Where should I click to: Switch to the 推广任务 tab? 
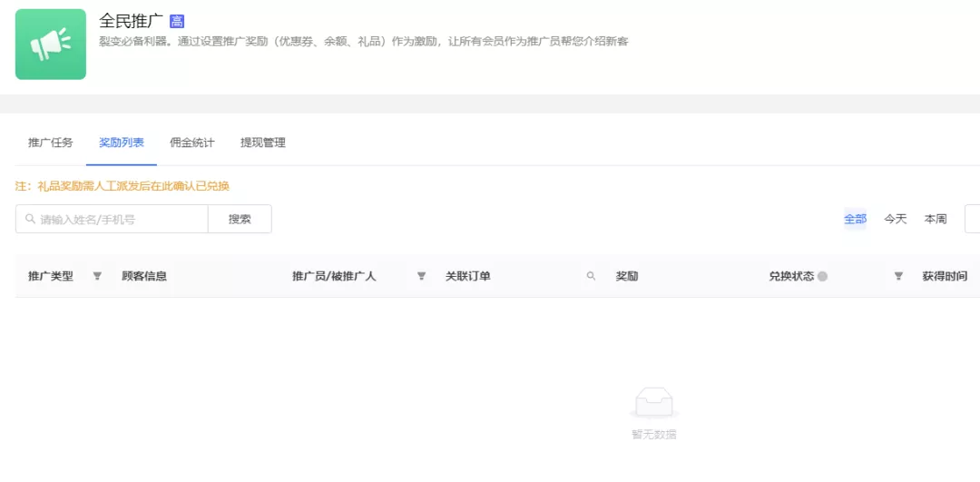pos(51,143)
